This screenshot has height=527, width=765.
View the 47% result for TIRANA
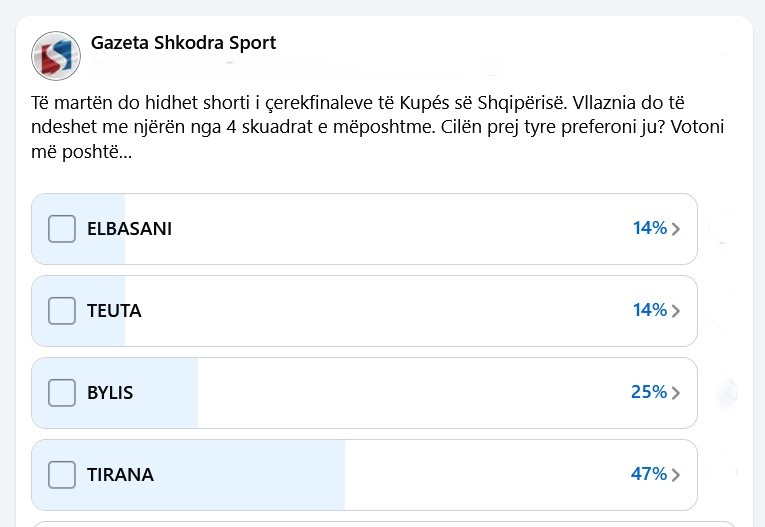point(648,475)
